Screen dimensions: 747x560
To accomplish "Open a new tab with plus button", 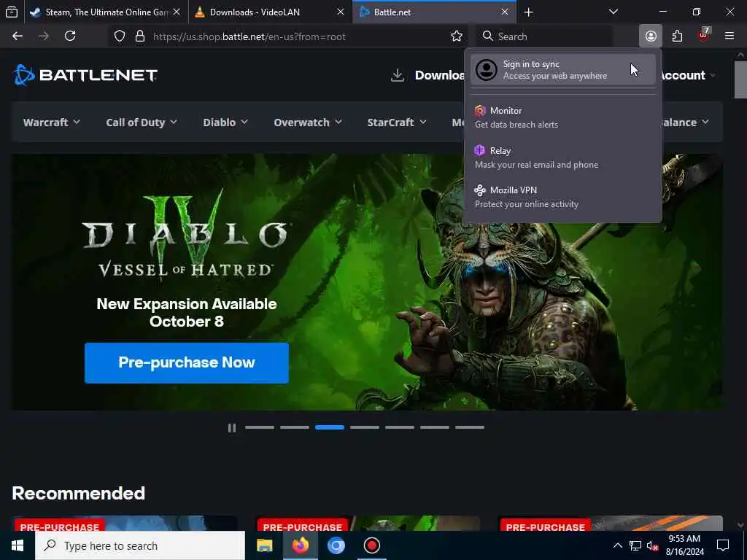I will [528, 12].
